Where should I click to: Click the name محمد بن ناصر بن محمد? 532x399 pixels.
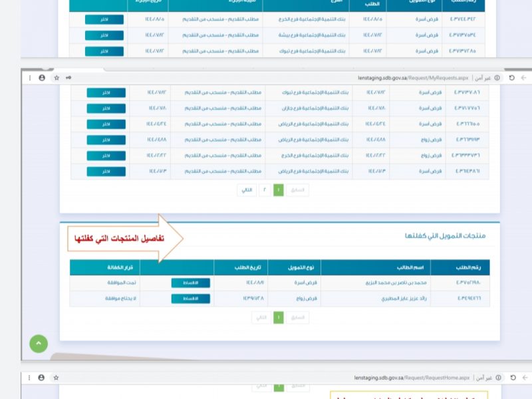(x=396, y=283)
